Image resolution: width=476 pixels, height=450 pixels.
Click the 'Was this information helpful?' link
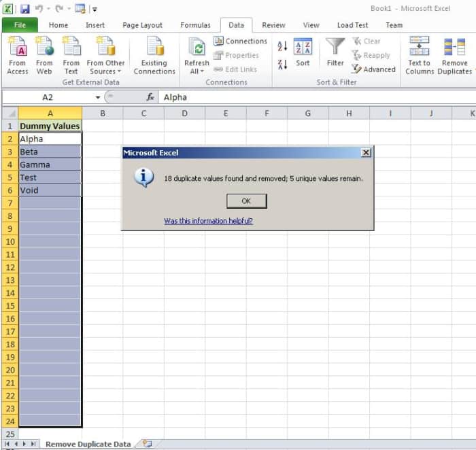click(208, 221)
